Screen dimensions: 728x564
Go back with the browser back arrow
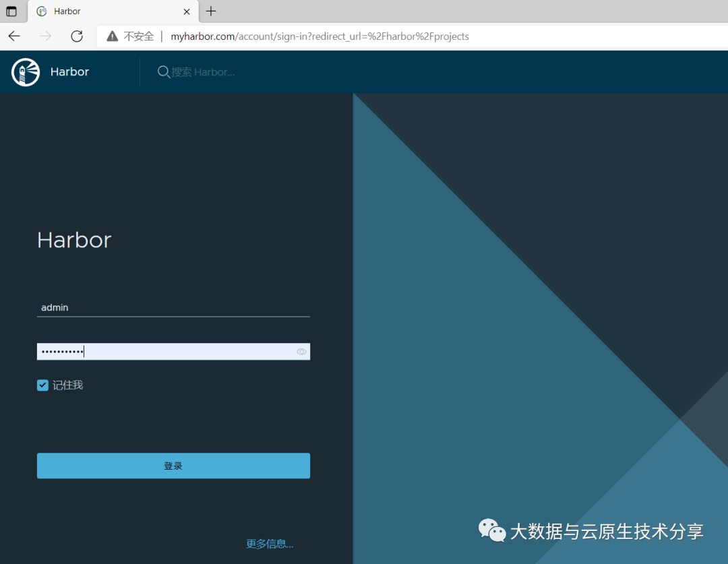14,36
